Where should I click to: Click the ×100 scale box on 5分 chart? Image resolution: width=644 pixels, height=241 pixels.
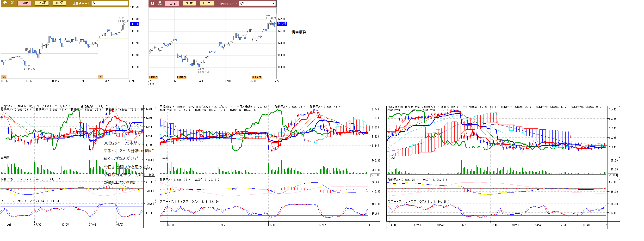pyautogui.click(x=613, y=175)
